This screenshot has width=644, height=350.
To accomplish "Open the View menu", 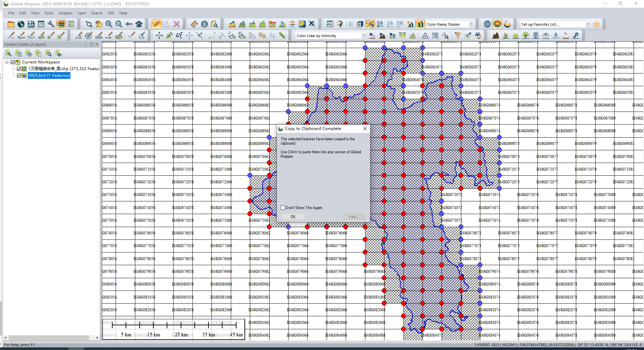I will pos(35,13).
